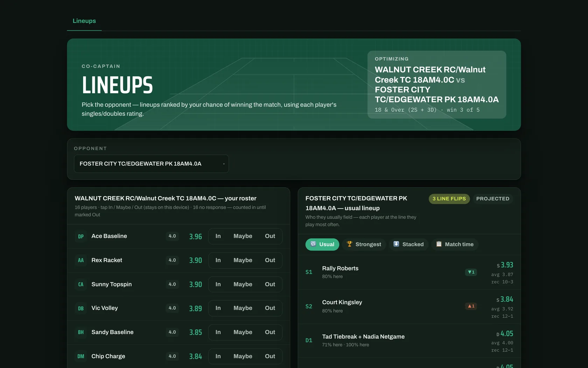This screenshot has height=368, width=588.
Task: Click player name Rally Roberts
Action: click(x=340, y=268)
